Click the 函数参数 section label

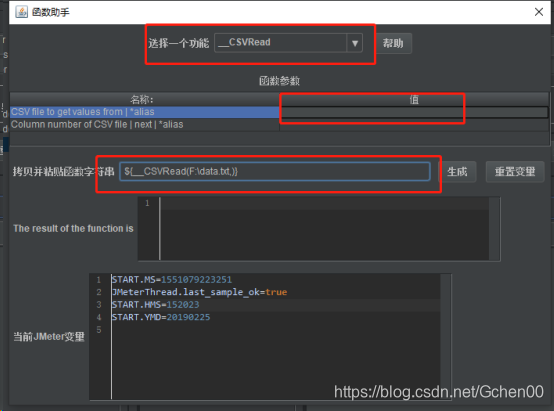(279, 81)
